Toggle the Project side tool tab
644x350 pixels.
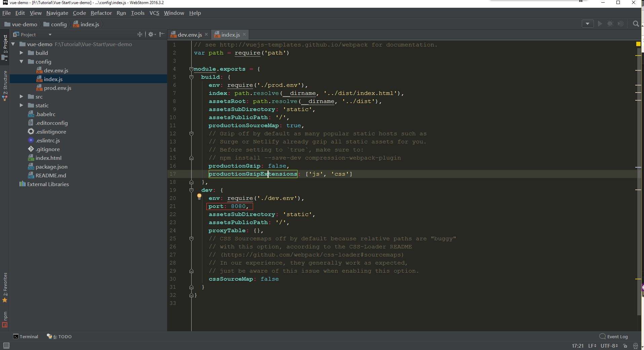click(5, 47)
